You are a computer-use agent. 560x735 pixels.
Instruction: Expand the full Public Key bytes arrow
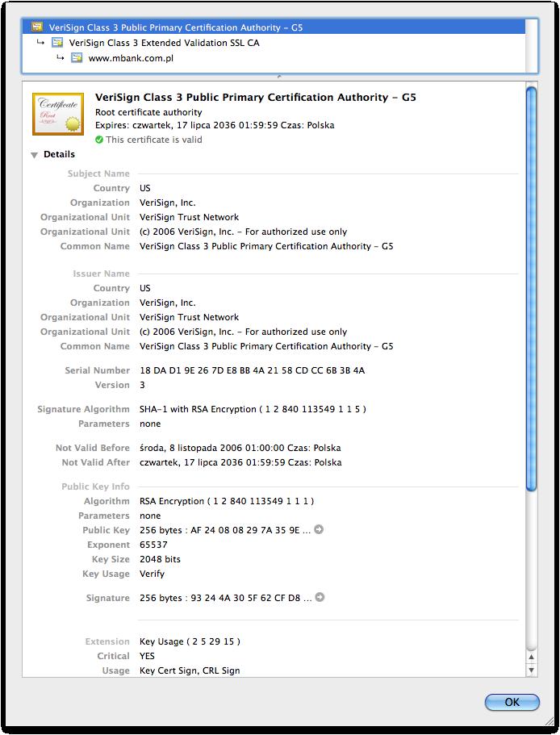tap(319, 529)
